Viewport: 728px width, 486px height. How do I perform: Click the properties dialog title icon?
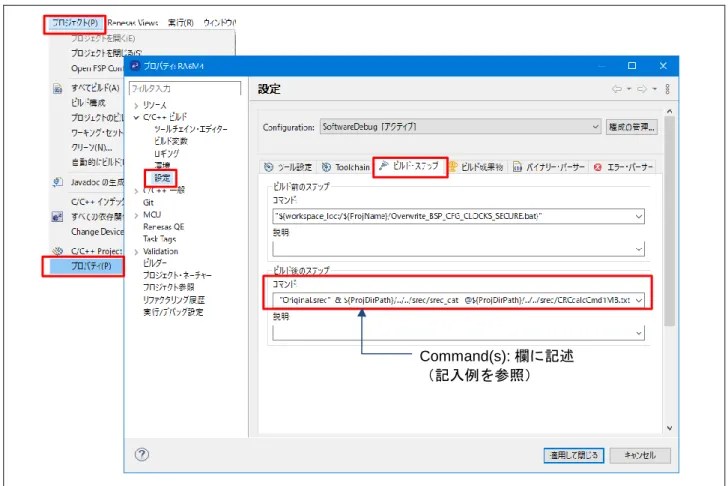pyautogui.click(x=135, y=66)
